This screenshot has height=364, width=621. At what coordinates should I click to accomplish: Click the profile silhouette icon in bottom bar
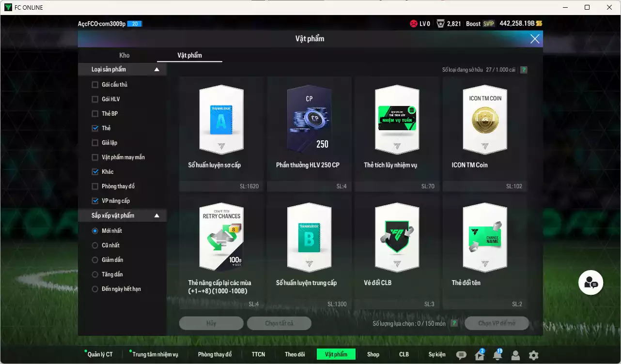click(x=515, y=355)
